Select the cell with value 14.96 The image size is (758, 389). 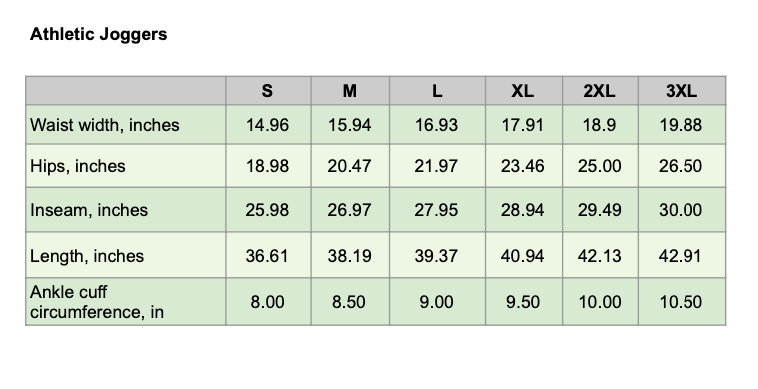pyautogui.click(x=268, y=125)
